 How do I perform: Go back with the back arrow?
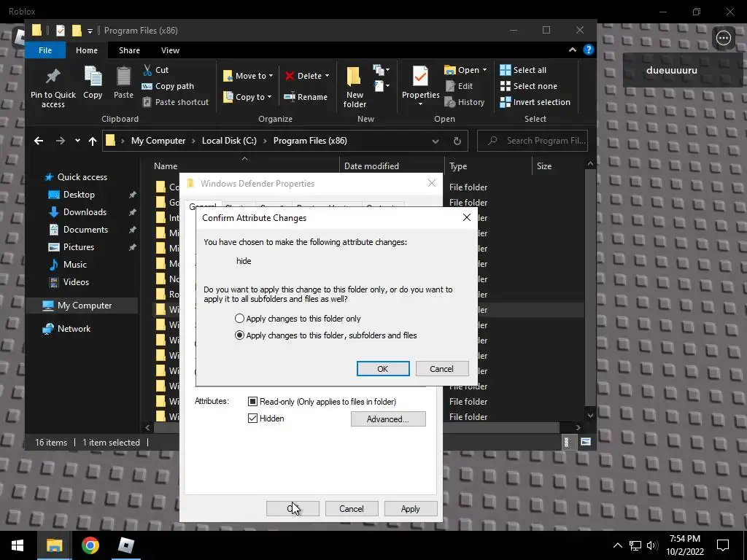tap(39, 141)
